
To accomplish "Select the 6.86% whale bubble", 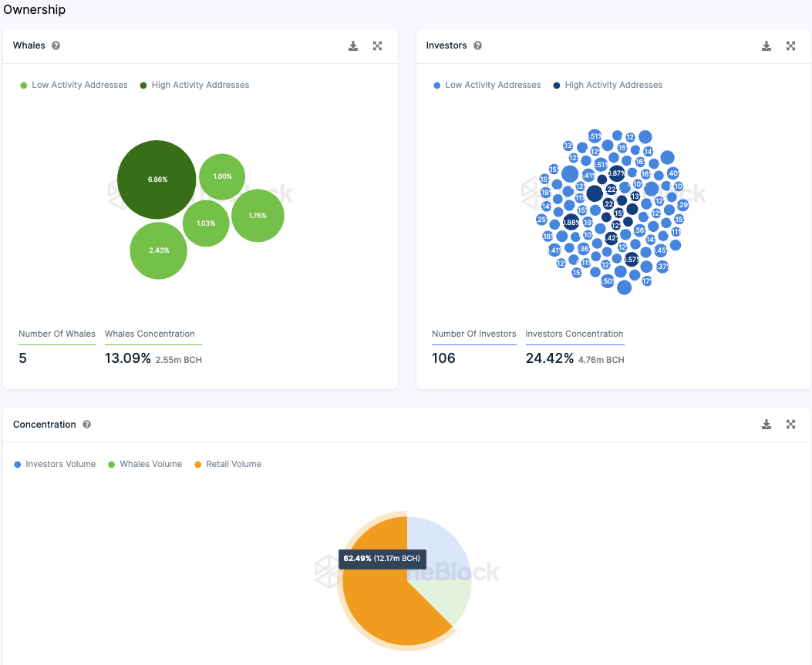I will pos(157,180).
